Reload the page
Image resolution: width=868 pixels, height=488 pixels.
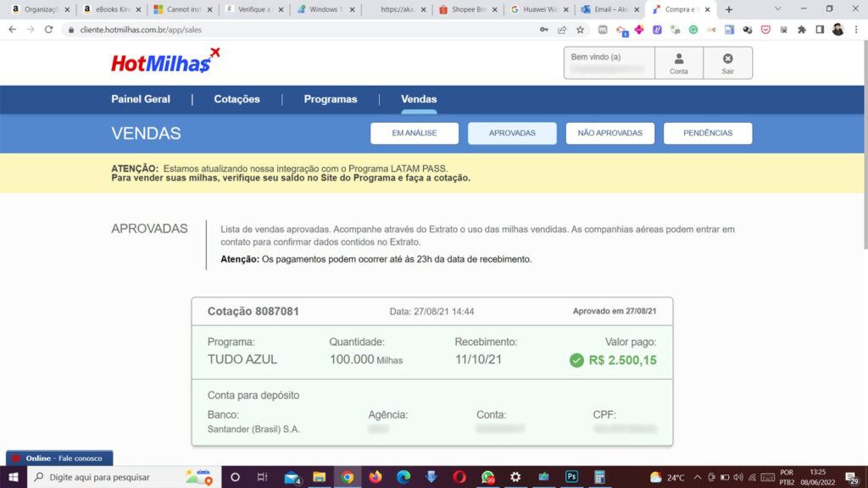pyautogui.click(x=48, y=30)
